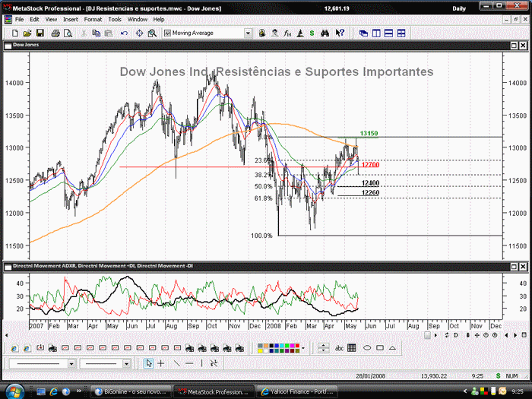
Task: Open the Tools menu
Action: tap(115, 19)
